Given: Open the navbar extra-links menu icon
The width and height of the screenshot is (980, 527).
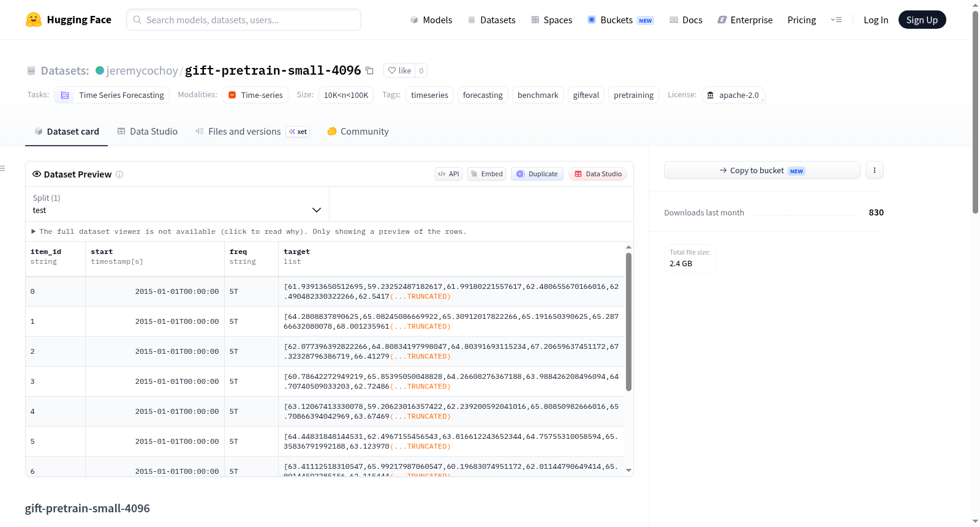Looking at the screenshot, I should coord(836,20).
